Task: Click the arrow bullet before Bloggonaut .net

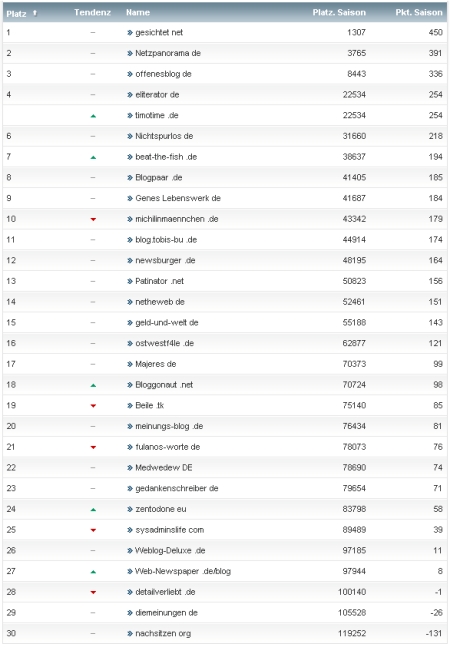Action: click(x=130, y=385)
